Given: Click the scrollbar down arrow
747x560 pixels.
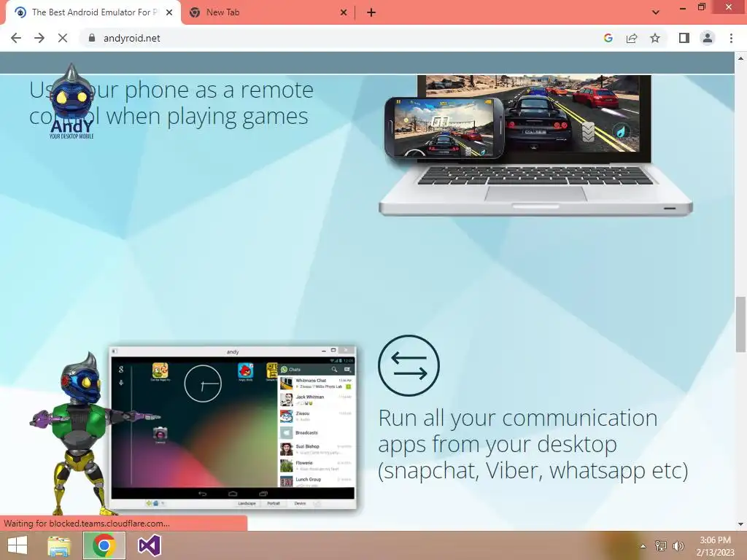Looking at the screenshot, I should (x=740, y=524).
